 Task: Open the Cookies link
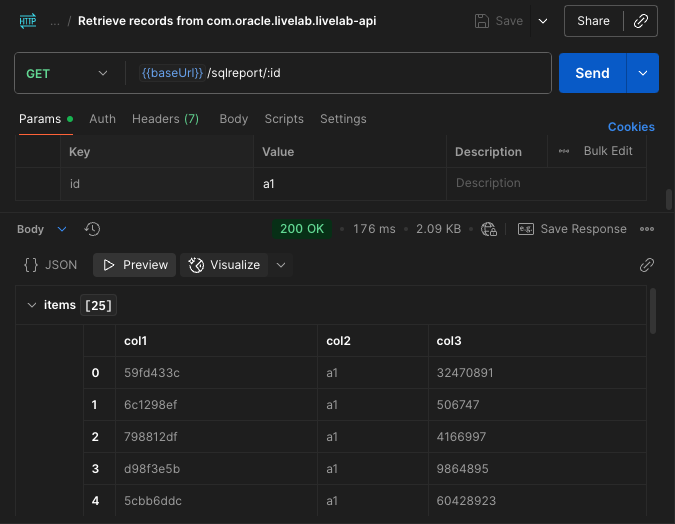(x=631, y=127)
